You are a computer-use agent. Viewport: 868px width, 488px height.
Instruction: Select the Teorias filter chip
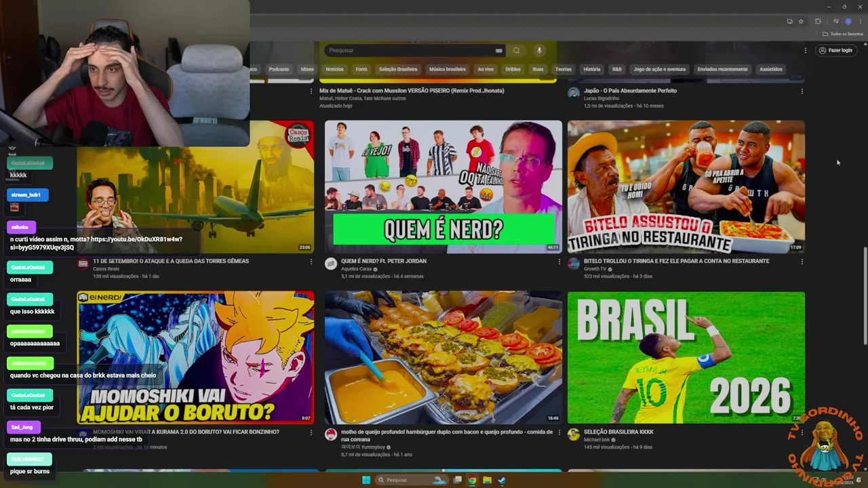coord(564,69)
